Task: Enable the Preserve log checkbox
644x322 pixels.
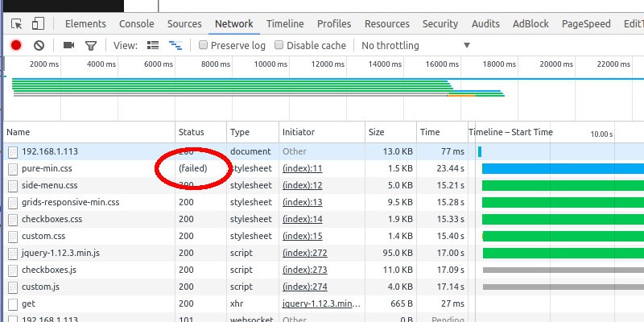Action: pos(204,46)
